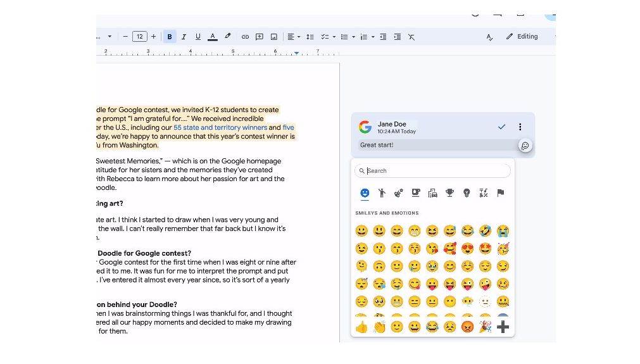Click the font size field showing 12
The width and height of the screenshot is (640, 364).
140,37
